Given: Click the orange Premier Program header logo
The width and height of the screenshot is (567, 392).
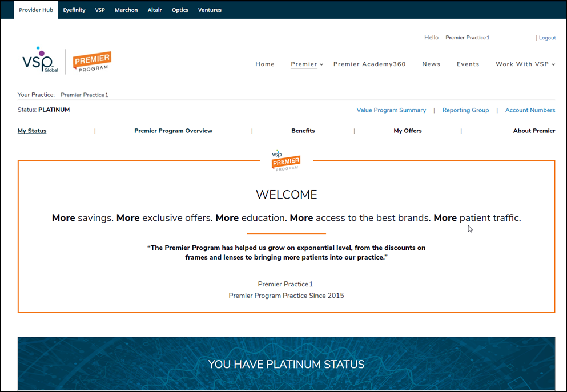Looking at the screenshot, I should coord(92,62).
